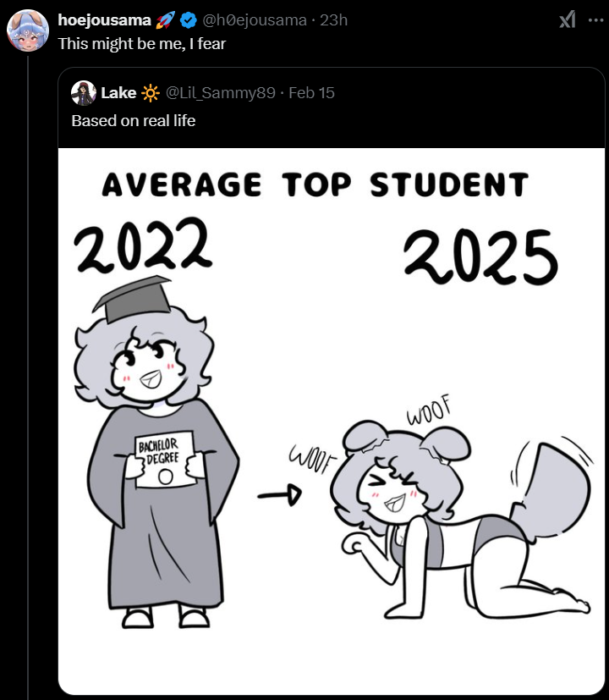Click the sun emoji next to Lake

[x=151, y=92]
